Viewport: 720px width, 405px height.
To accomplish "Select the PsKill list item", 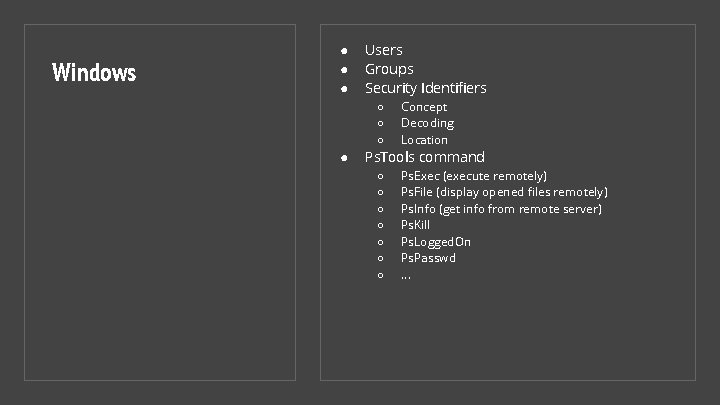I will pos(417,225).
